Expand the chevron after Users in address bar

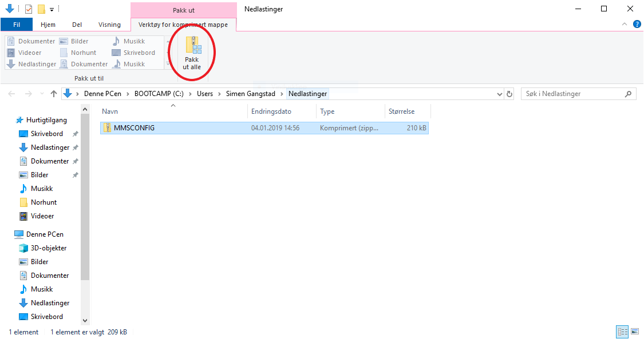[219, 94]
